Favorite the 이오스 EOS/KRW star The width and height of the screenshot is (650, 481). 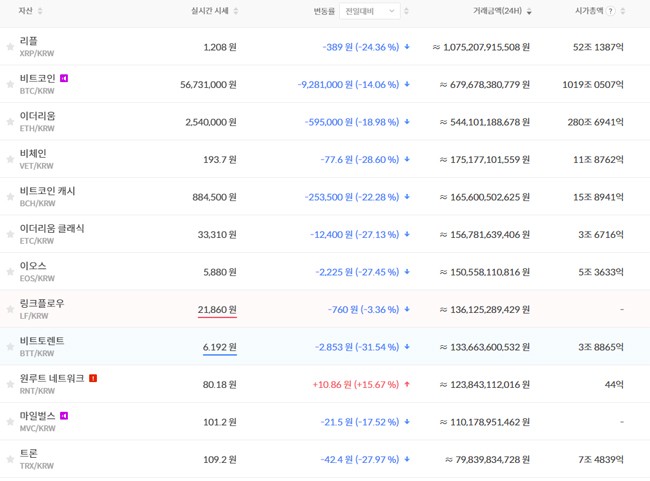pyautogui.click(x=10, y=272)
